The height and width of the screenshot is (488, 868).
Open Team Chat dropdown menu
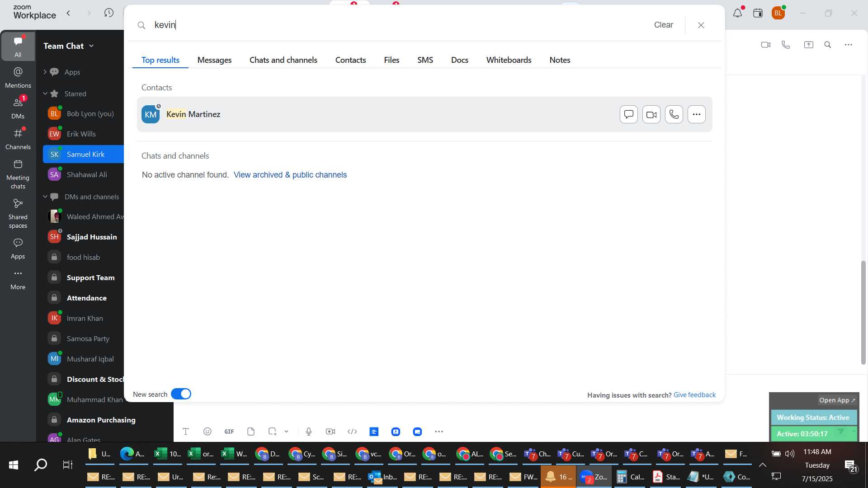(x=69, y=46)
